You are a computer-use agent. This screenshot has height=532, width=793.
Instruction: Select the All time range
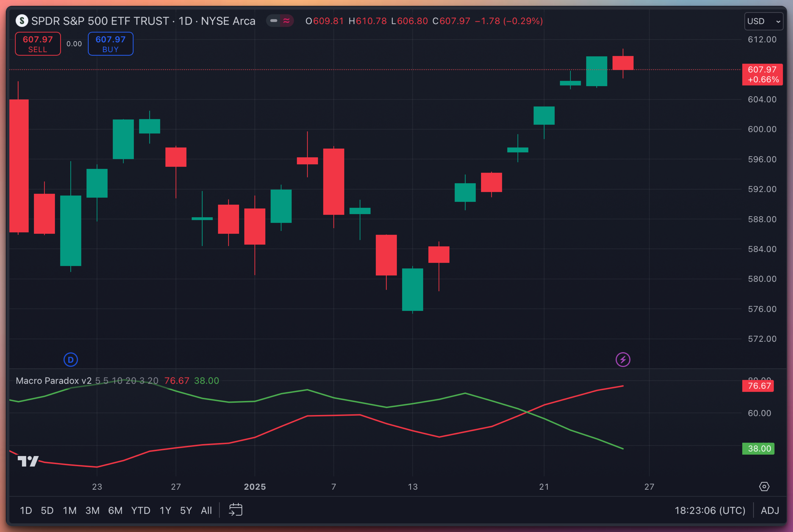(x=206, y=510)
